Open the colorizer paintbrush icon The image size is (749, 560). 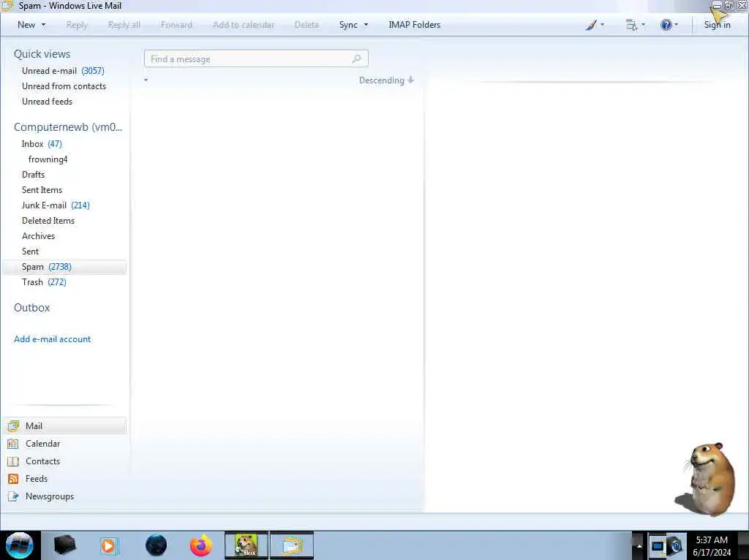coord(591,25)
